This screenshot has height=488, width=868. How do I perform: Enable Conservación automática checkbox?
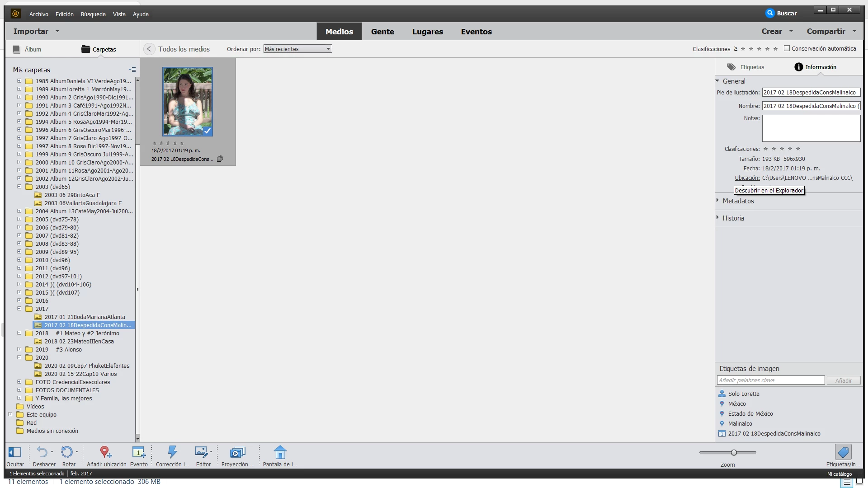point(787,48)
